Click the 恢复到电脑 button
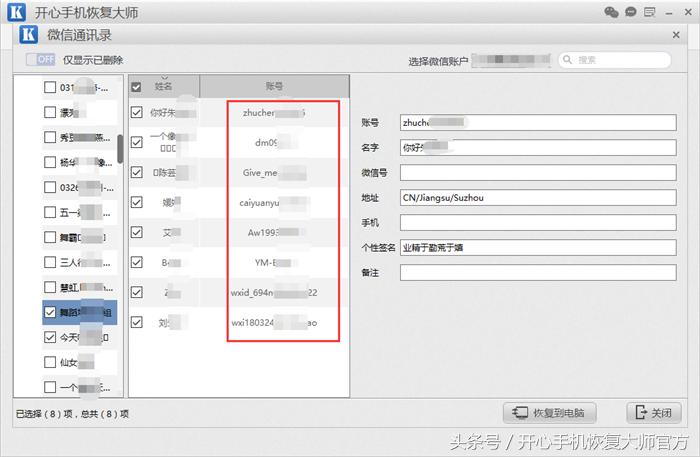 coord(550,413)
